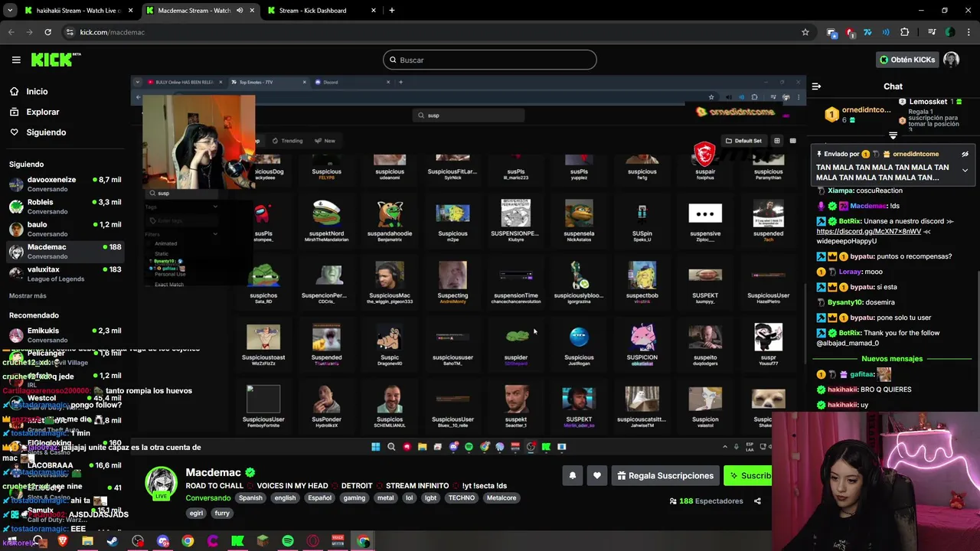Click the KICK logo
The image size is (980, 551).
point(55,60)
